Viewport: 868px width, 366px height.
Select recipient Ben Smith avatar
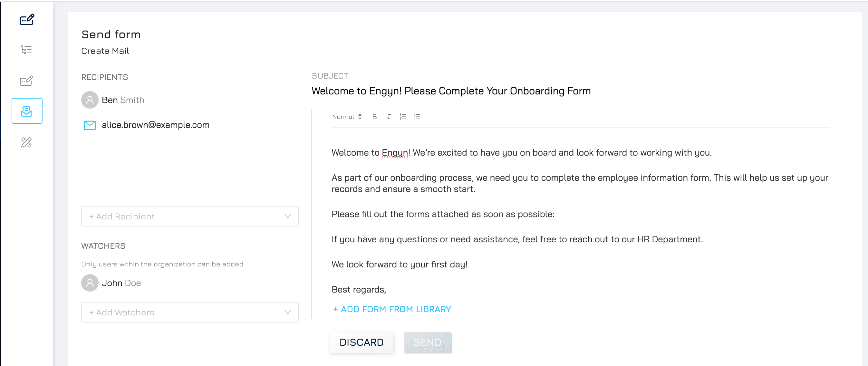click(90, 100)
